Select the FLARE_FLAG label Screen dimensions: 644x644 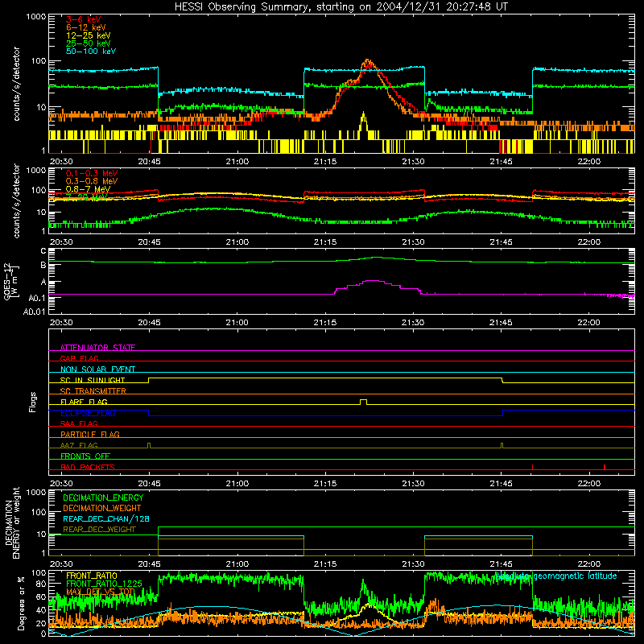pos(84,402)
